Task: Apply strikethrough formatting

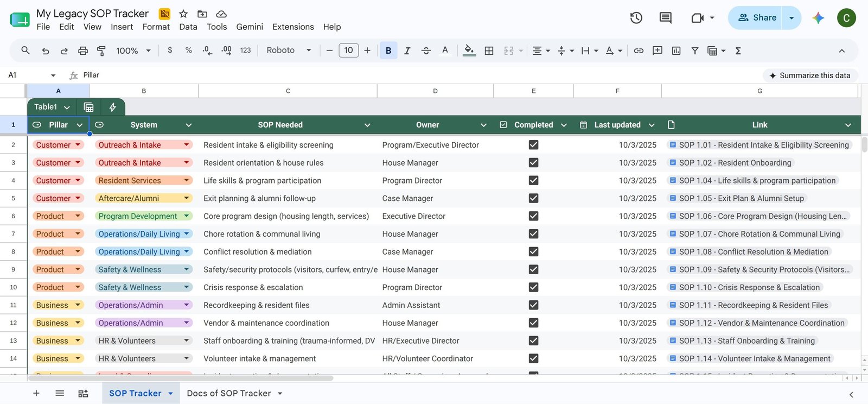Action: (426, 50)
